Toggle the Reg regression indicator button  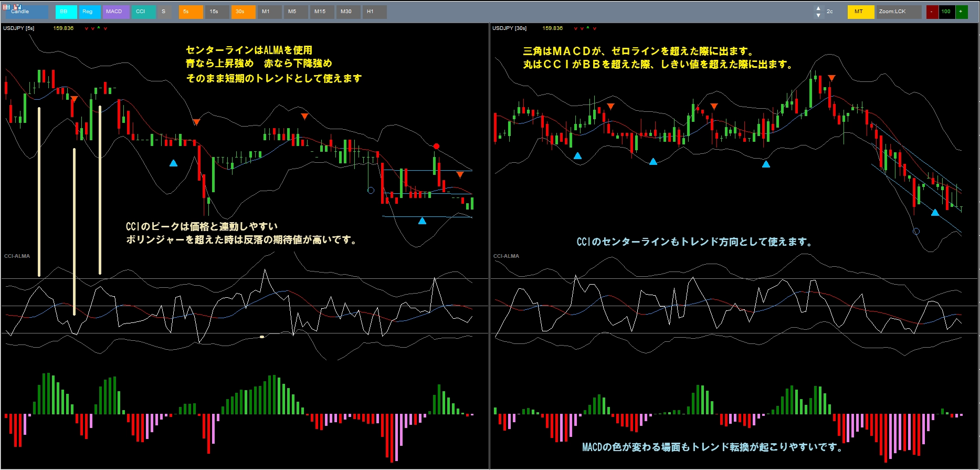click(90, 12)
